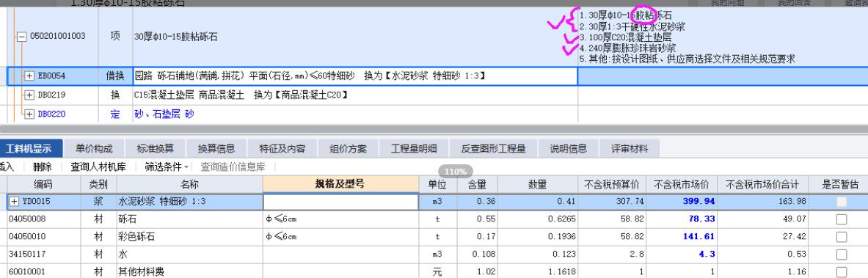Image resolution: width=868 pixels, height=278 pixels.
Task: Tick 是否暂估 checkbox for 水泥砂浆 row
Action: pyautogui.click(x=842, y=202)
